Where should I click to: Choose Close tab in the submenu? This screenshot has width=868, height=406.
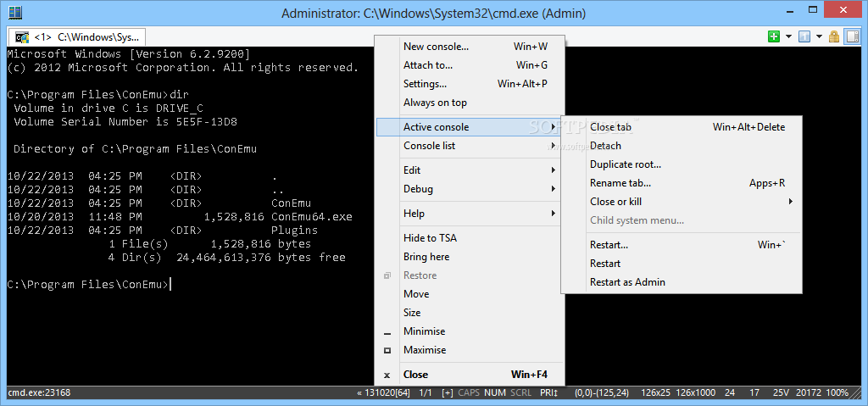[x=682, y=127]
